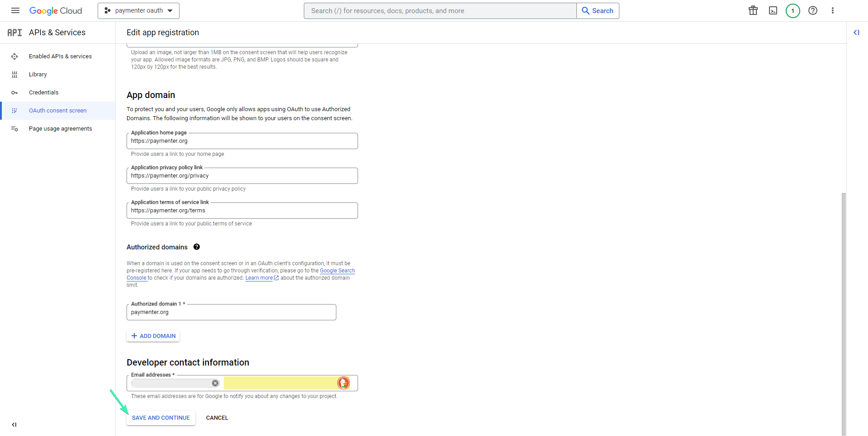Viewport: 868px width, 436px height.
Task: View the notifications indicator showing 1
Action: pos(793,10)
